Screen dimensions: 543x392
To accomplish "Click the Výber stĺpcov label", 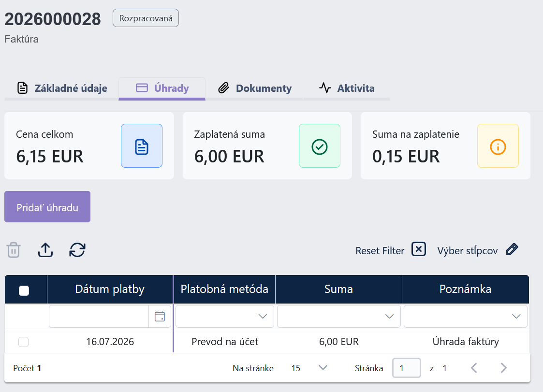I will (x=468, y=251).
